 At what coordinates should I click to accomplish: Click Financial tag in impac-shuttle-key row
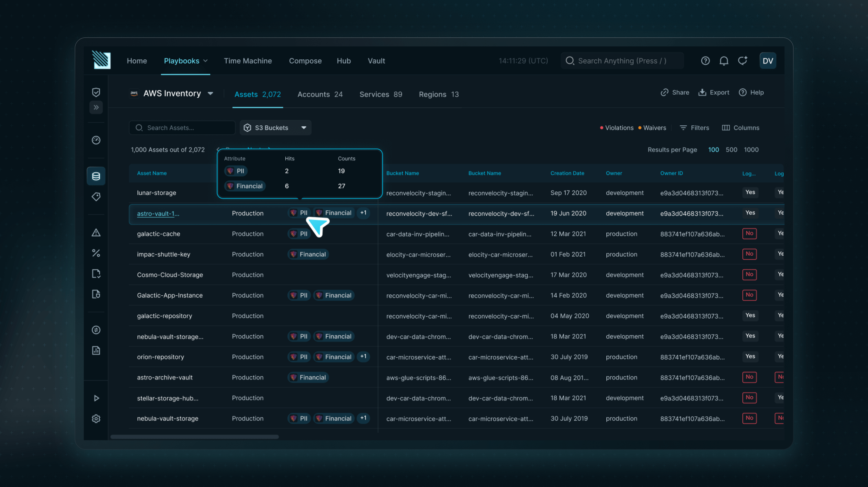coord(308,254)
